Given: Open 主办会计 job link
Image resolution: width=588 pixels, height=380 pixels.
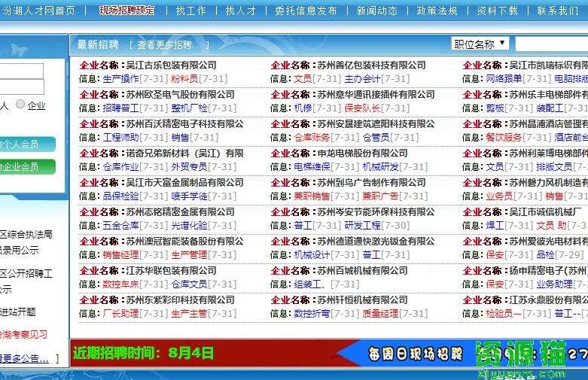Looking at the screenshot, I should pos(362,79).
